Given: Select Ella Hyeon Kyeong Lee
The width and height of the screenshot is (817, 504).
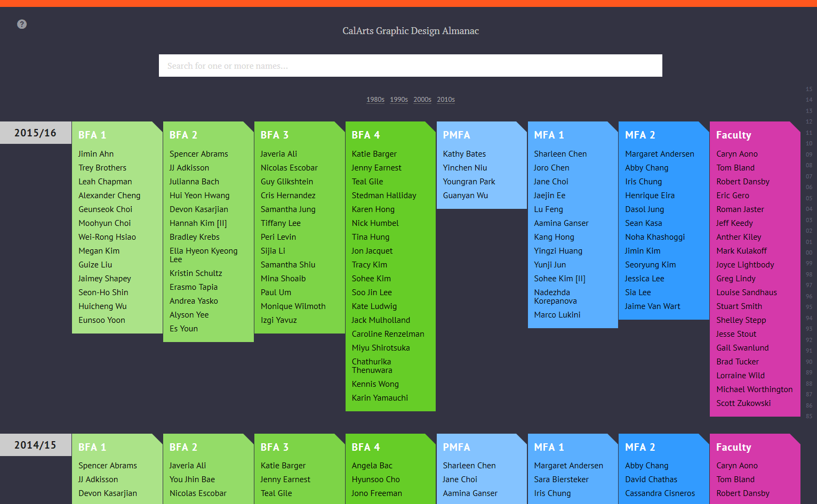Looking at the screenshot, I should click(204, 255).
